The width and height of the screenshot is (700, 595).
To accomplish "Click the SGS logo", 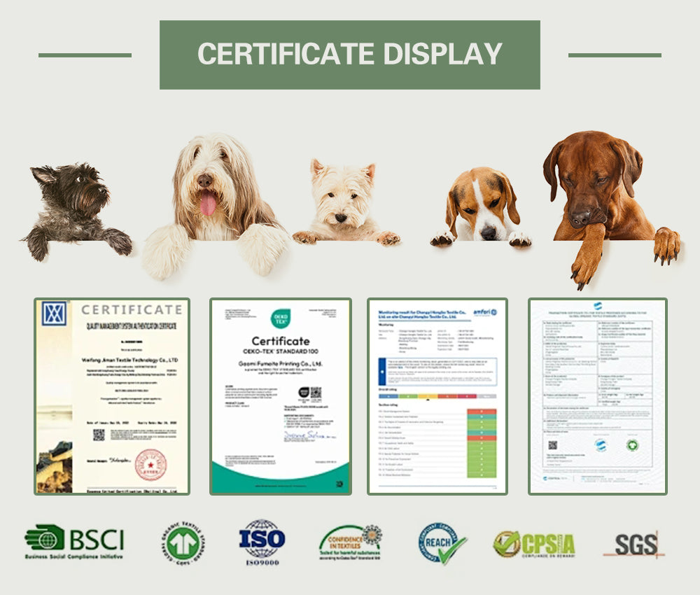I will point(634,544).
